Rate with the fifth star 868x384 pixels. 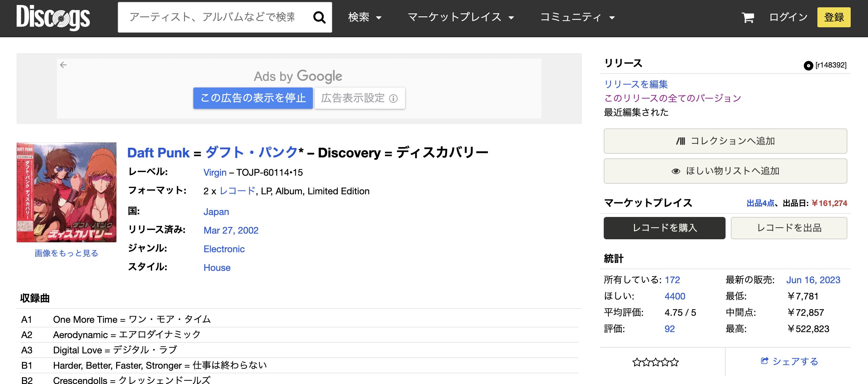[x=674, y=362]
